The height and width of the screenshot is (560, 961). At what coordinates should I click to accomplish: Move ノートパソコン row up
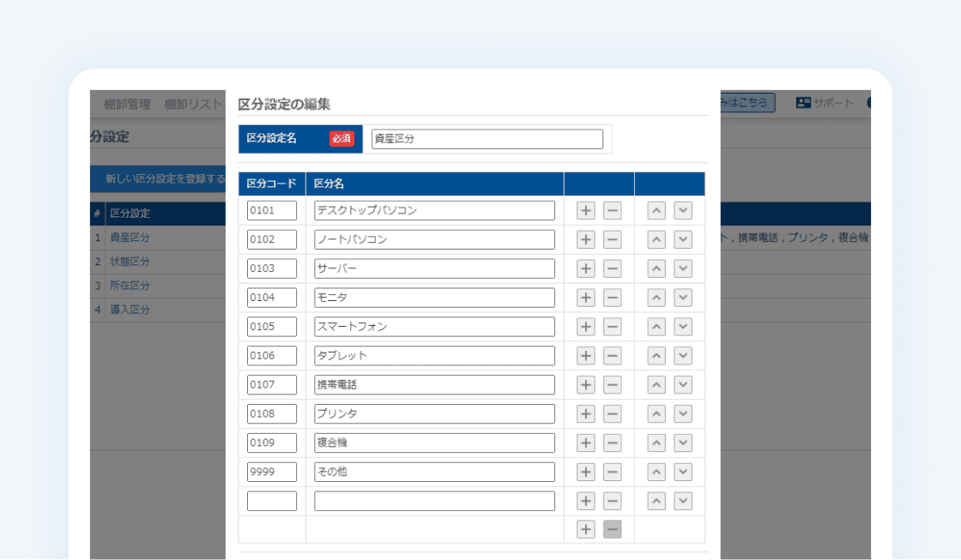pyautogui.click(x=656, y=239)
